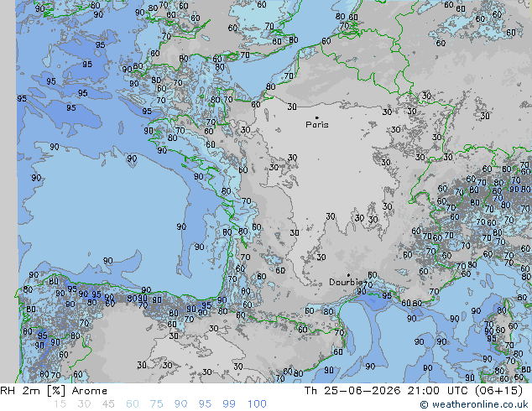Screen dimensions: 532x411
Task: Click the weatheronline.co.uk copyright text
Action: (474, 404)
